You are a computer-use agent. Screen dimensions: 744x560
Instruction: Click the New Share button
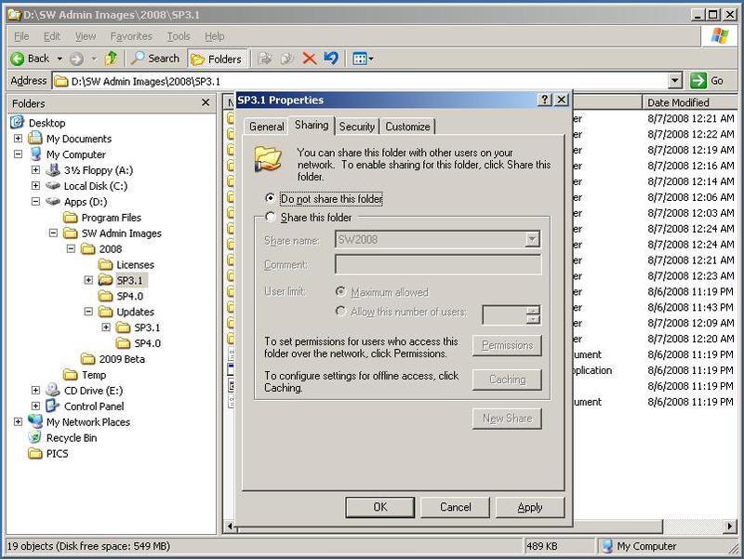(x=507, y=419)
